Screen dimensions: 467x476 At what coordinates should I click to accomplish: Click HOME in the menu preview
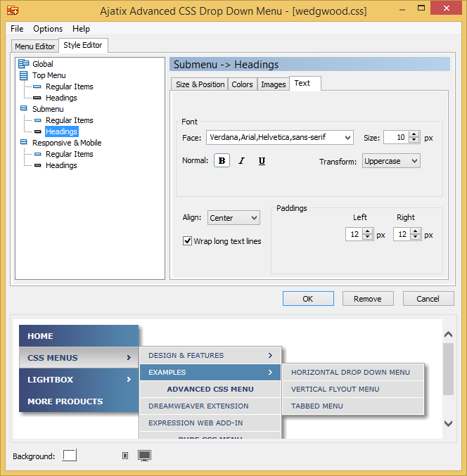tap(79, 336)
